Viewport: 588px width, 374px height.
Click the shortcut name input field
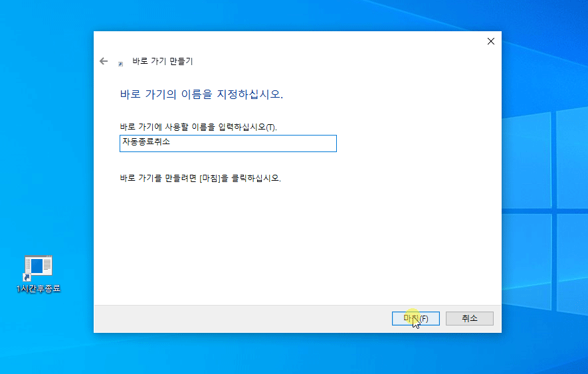click(x=228, y=143)
